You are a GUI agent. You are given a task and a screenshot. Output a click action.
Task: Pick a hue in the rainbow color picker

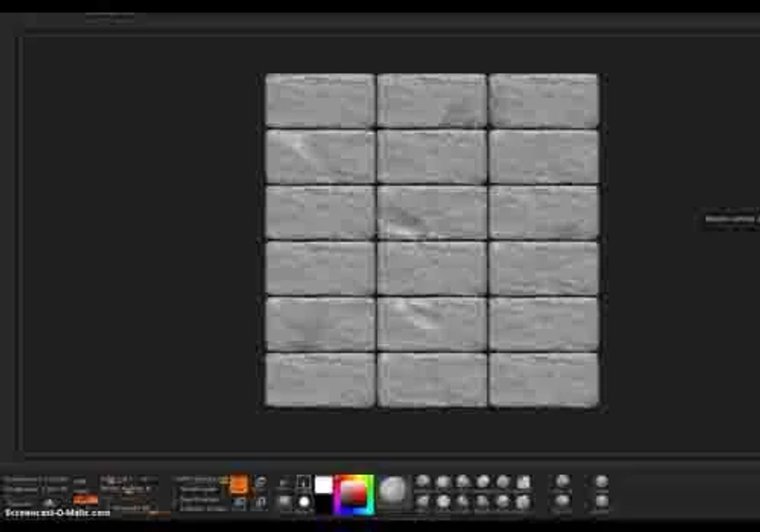[354, 494]
